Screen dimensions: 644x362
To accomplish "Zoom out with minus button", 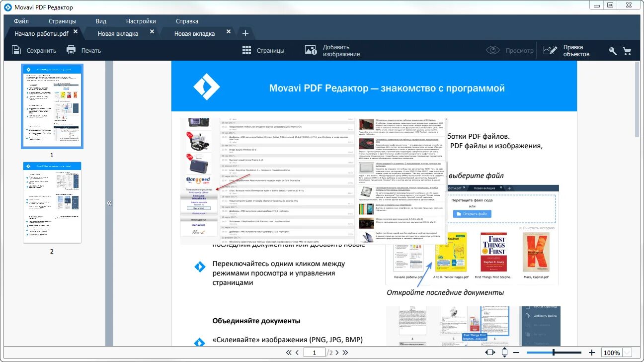I will click(x=517, y=353).
